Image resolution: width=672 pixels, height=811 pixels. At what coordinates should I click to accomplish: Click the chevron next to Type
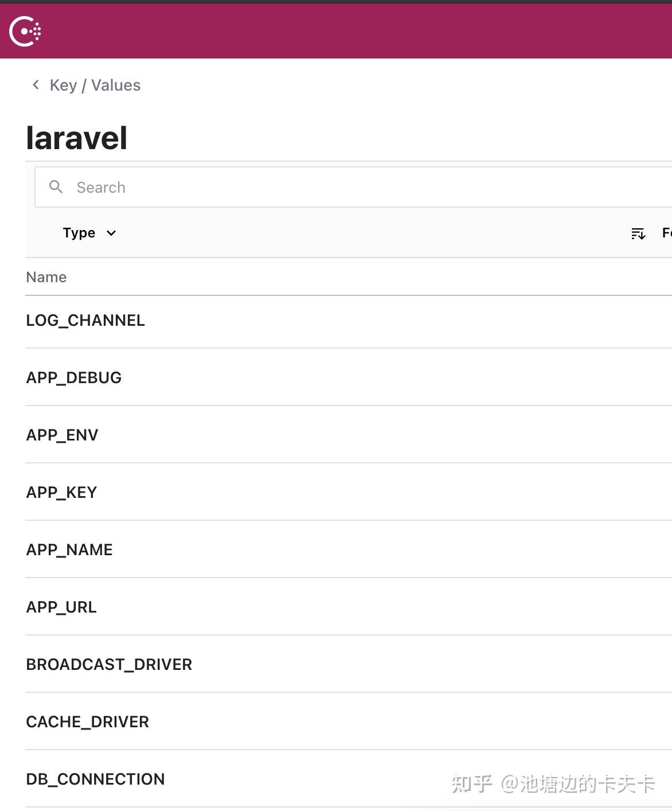pos(111,233)
